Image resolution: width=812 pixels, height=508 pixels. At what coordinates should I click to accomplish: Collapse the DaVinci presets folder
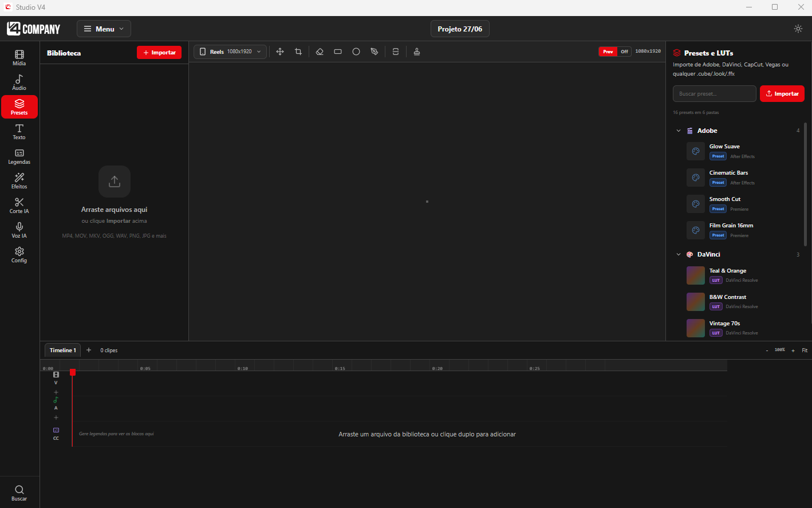click(x=679, y=254)
